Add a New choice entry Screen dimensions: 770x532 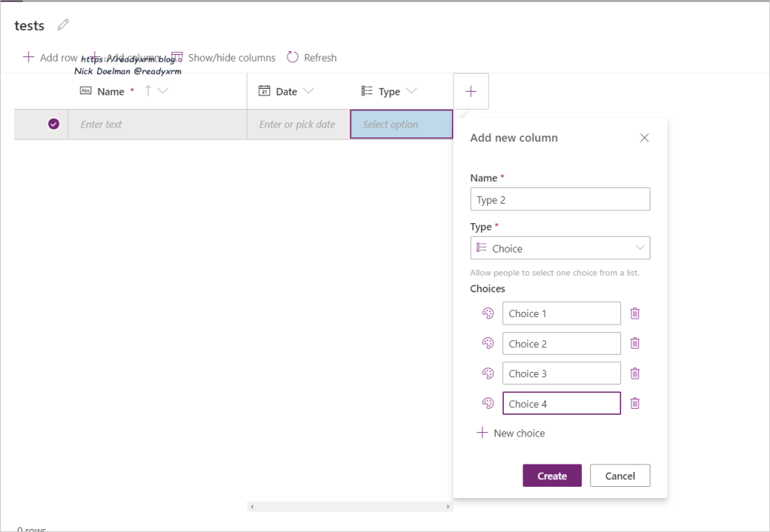511,434
